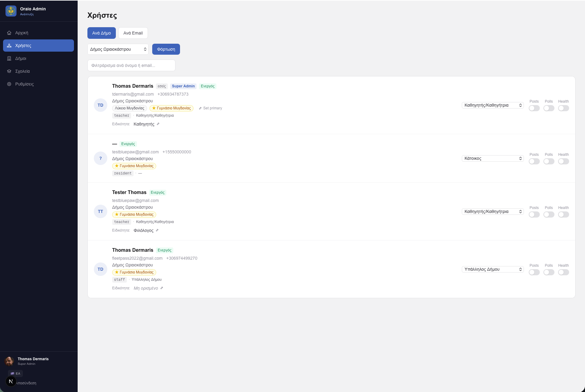Click the pencil icon next to Καθηγητής specialty
Viewport: 585px width, 392px height.
[x=158, y=124]
